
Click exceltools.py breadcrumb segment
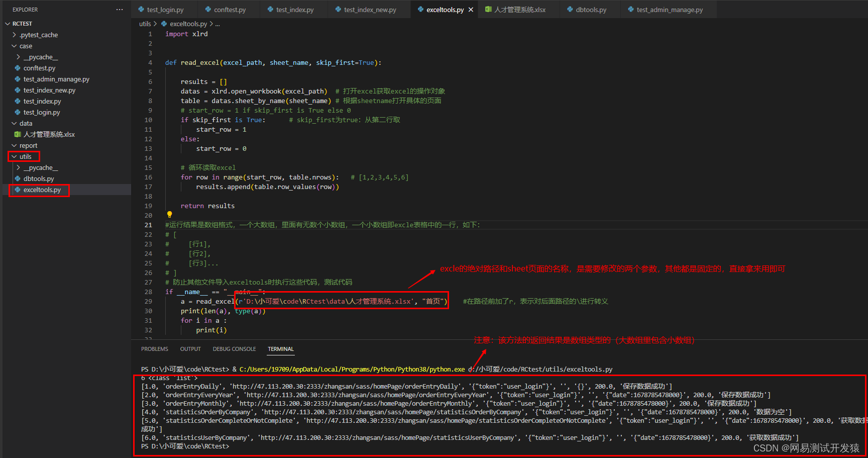[188, 24]
